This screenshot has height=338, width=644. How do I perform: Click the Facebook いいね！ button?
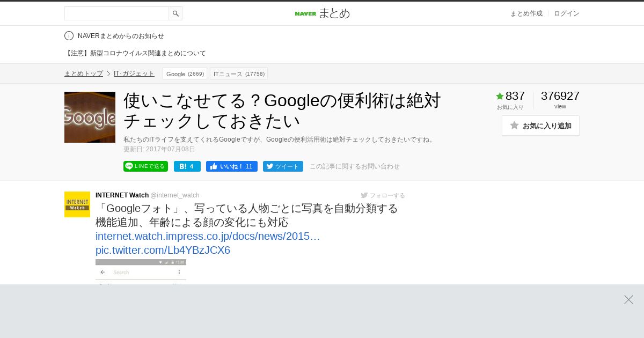pyautogui.click(x=232, y=166)
